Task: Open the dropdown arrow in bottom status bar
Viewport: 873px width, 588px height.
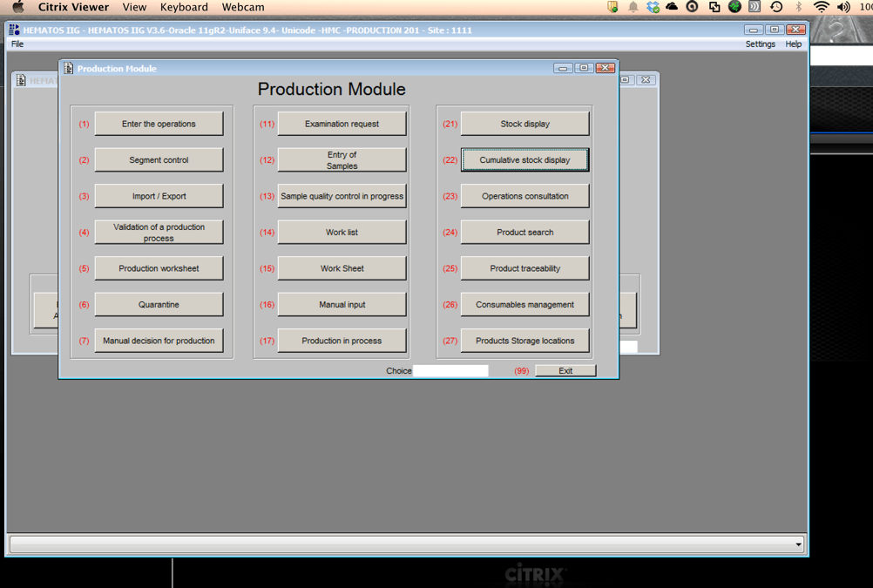Action: (x=798, y=545)
